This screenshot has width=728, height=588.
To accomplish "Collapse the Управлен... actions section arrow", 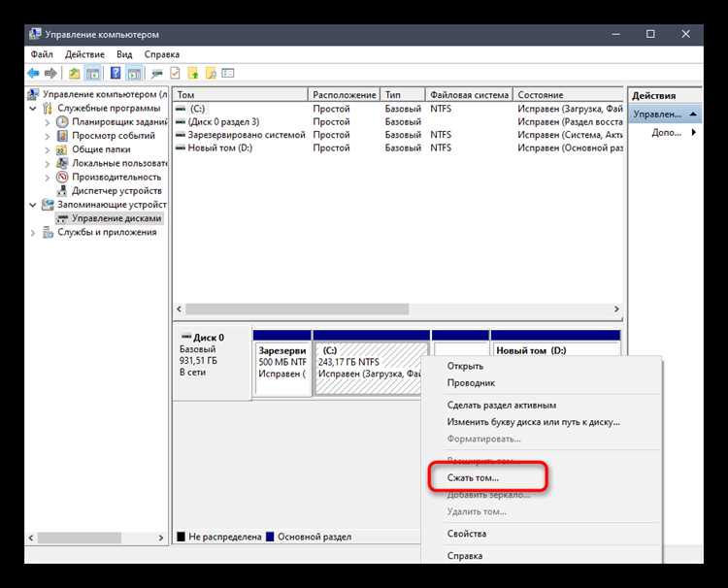I will pyautogui.click(x=693, y=114).
